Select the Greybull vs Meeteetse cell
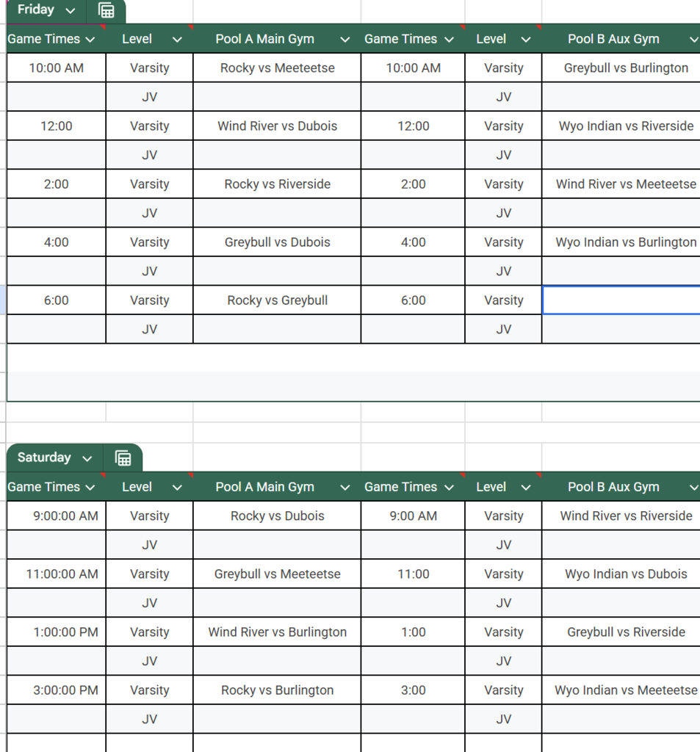Image resolution: width=700 pixels, height=752 pixels. coord(277,574)
